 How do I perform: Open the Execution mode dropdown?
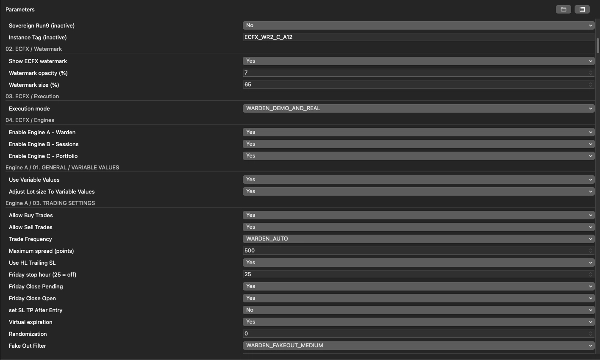(419, 108)
